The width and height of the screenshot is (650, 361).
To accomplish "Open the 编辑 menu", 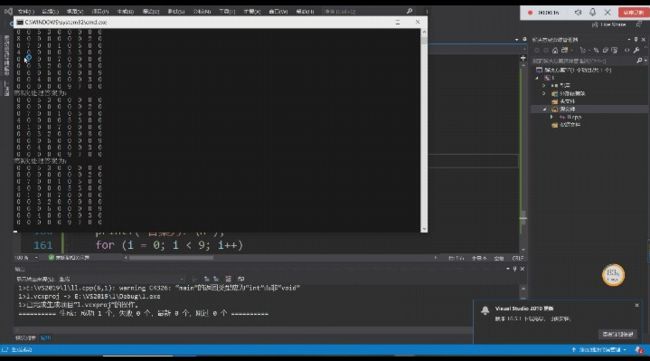I will coord(50,11).
